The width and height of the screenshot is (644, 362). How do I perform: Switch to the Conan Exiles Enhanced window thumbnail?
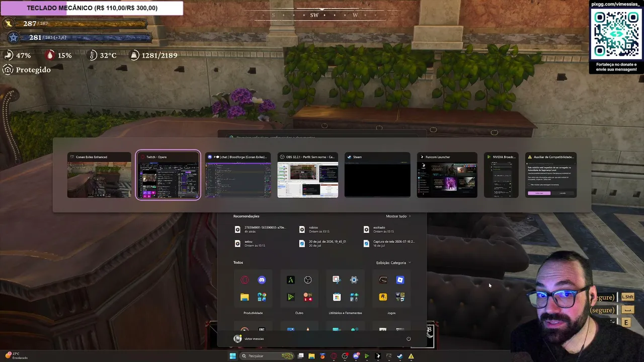click(99, 175)
